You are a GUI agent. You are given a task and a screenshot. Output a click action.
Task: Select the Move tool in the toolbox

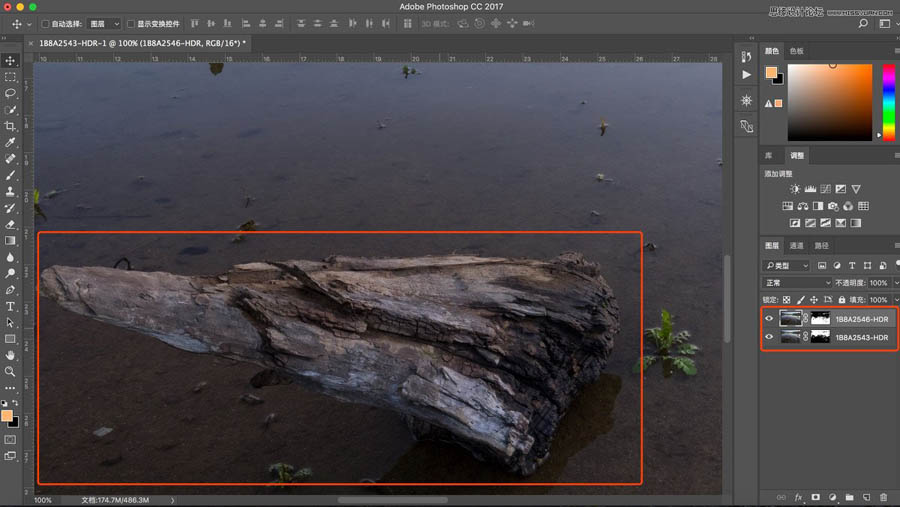pyautogui.click(x=10, y=60)
